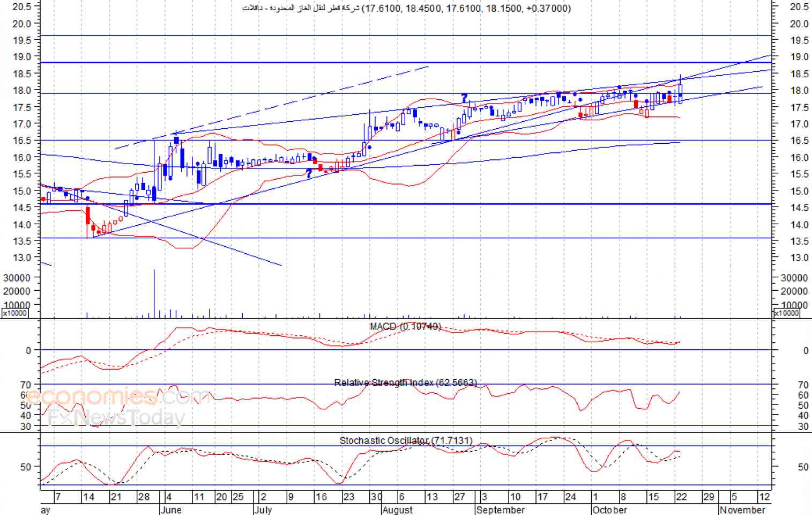
Task: Click the 20000 volume label on the left axis
Action: pyautogui.click(x=17, y=291)
